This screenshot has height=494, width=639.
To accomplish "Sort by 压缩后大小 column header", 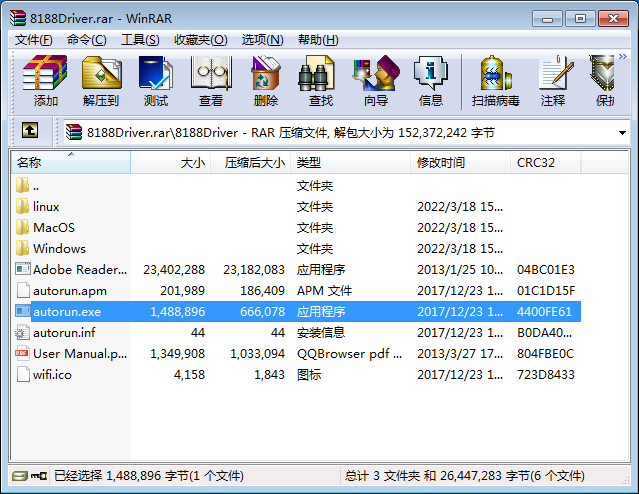I will (251, 163).
